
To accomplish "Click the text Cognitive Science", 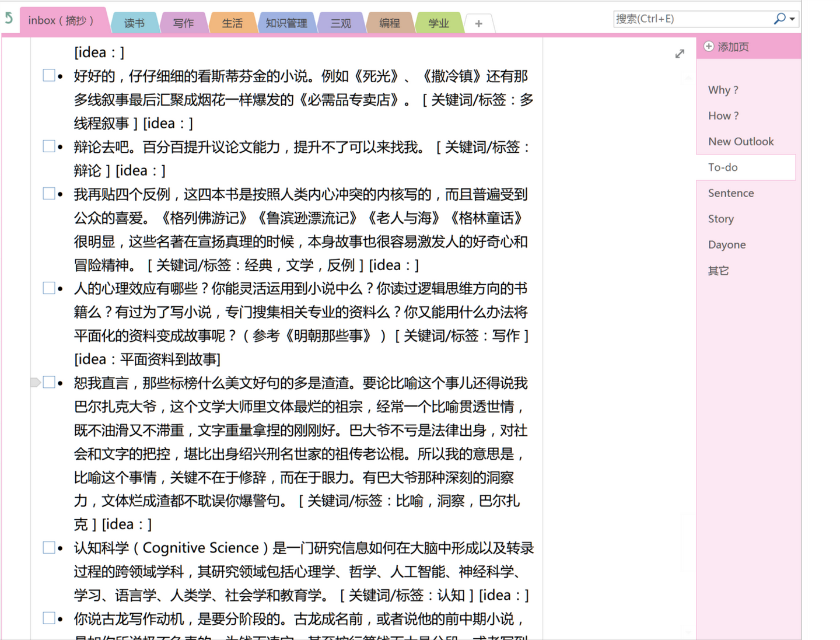I will pyautogui.click(x=201, y=548).
